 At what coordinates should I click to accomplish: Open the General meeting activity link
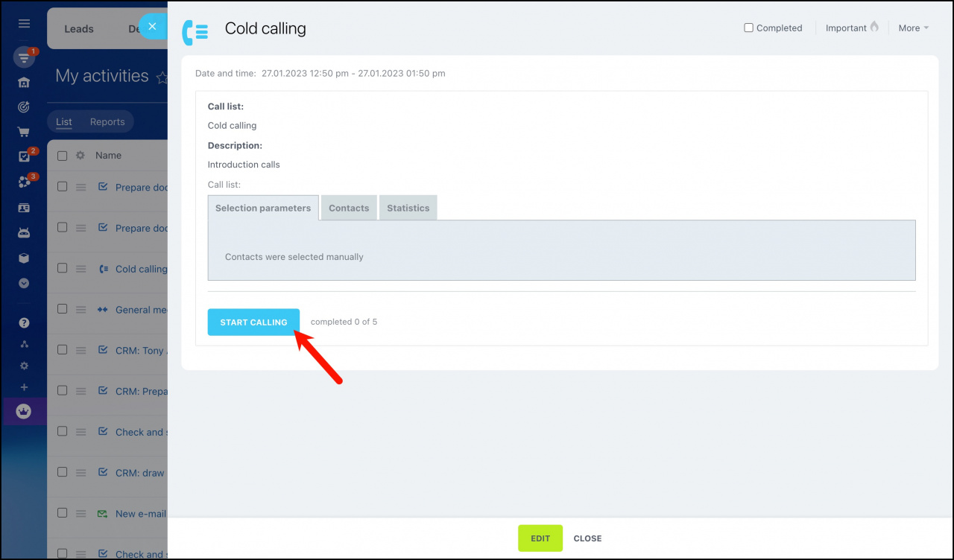(141, 310)
